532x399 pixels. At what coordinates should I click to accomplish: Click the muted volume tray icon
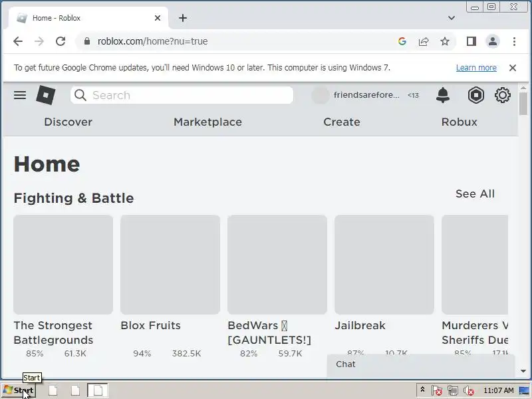click(469, 390)
